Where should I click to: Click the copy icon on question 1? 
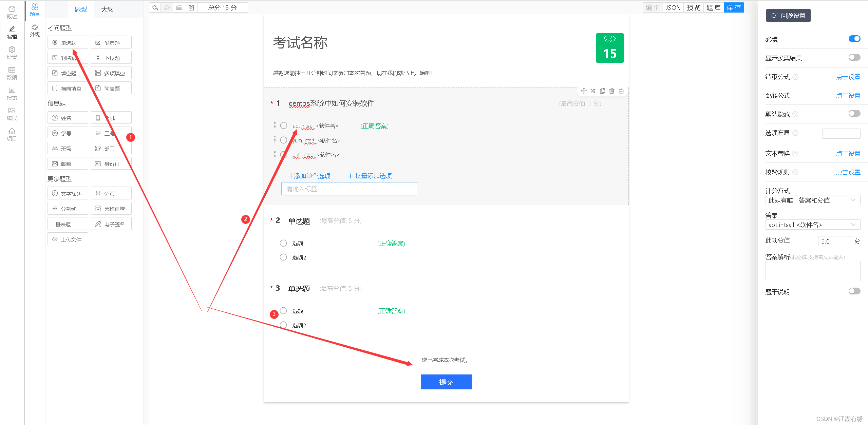[603, 91]
